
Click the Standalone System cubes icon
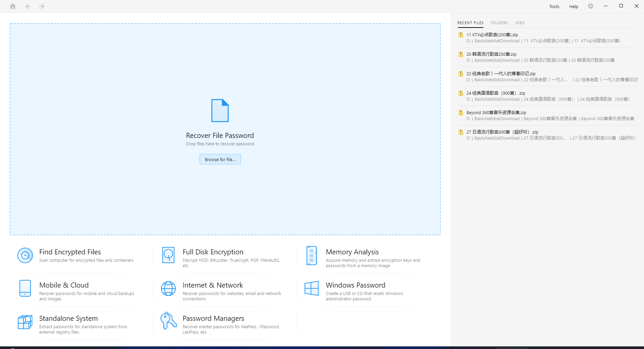click(x=25, y=322)
